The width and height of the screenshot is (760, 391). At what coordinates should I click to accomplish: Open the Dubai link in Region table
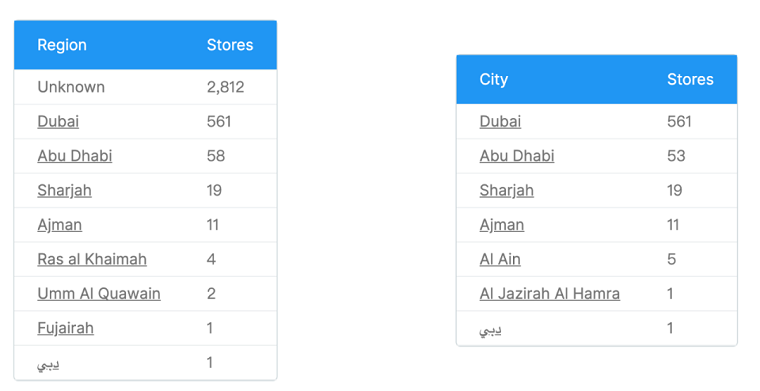click(58, 122)
